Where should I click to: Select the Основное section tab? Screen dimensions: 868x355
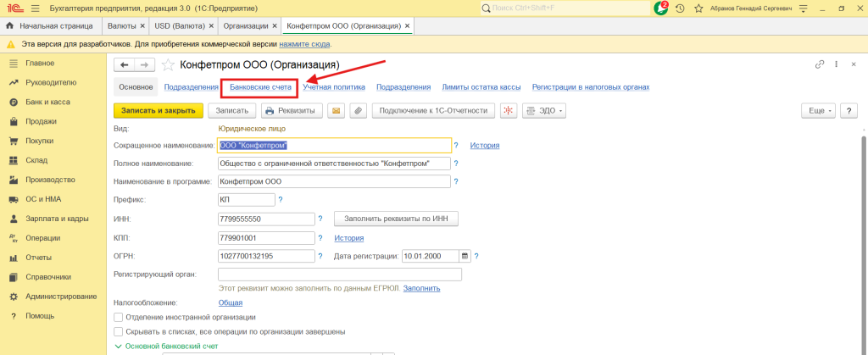(136, 87)
